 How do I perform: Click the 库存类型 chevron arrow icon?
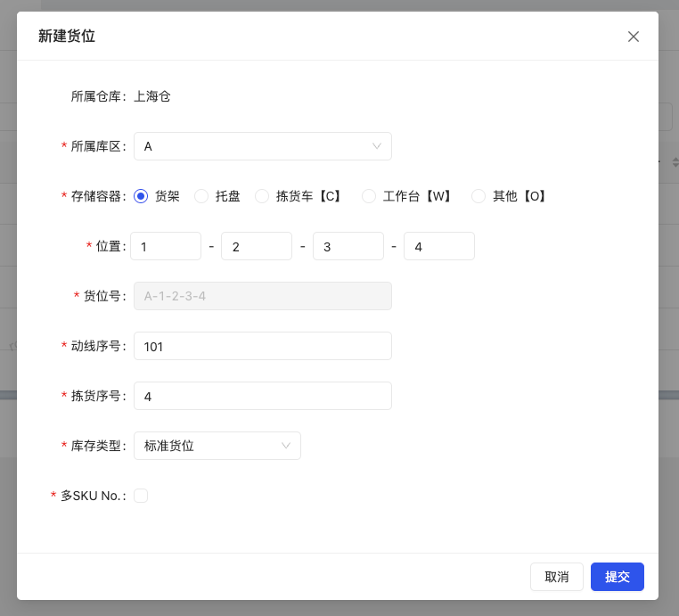click(x=286, y=446)
